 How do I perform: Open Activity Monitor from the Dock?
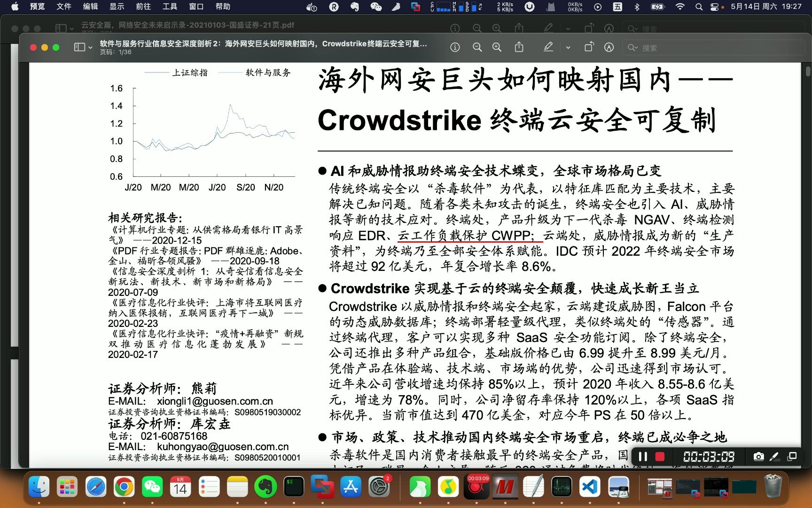[562, 487]
